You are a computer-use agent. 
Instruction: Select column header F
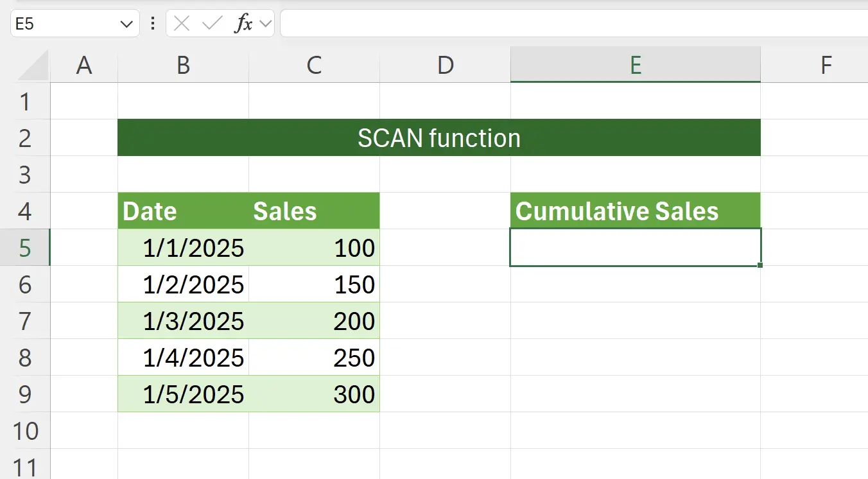826,64
